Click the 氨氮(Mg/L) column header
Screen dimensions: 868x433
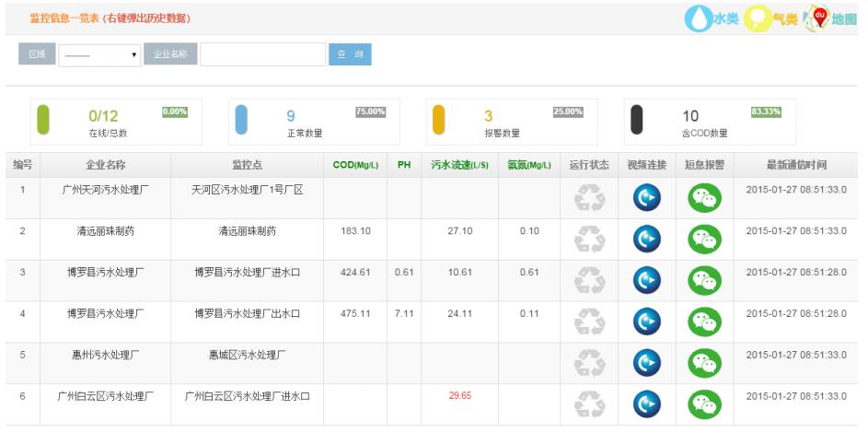528,166
